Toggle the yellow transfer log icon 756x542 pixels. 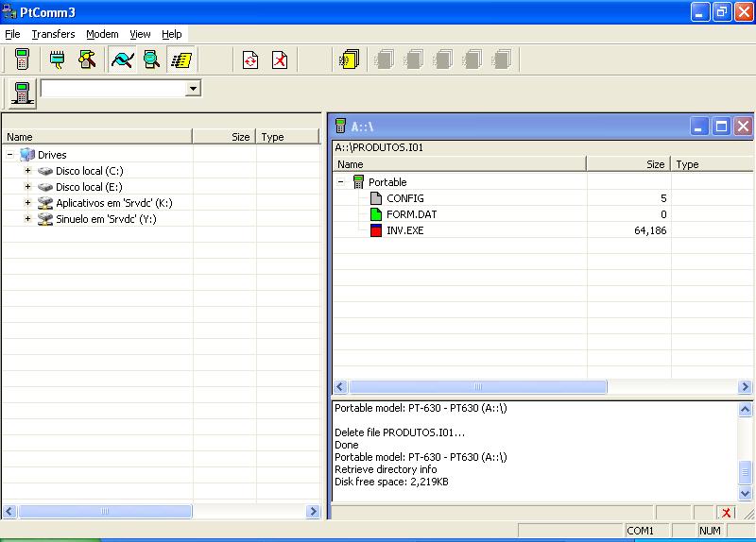pos(180,59)
